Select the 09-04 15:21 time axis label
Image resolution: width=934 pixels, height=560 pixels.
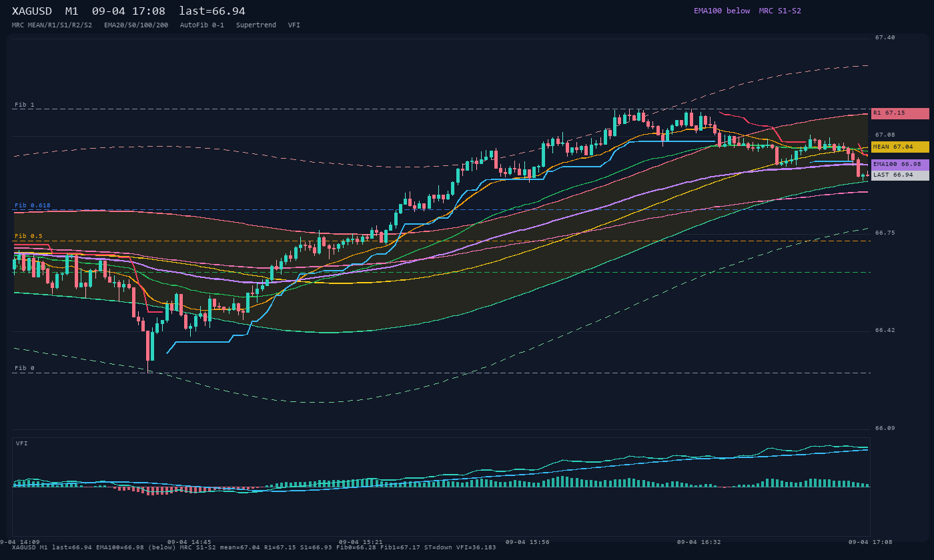(361, 542)
